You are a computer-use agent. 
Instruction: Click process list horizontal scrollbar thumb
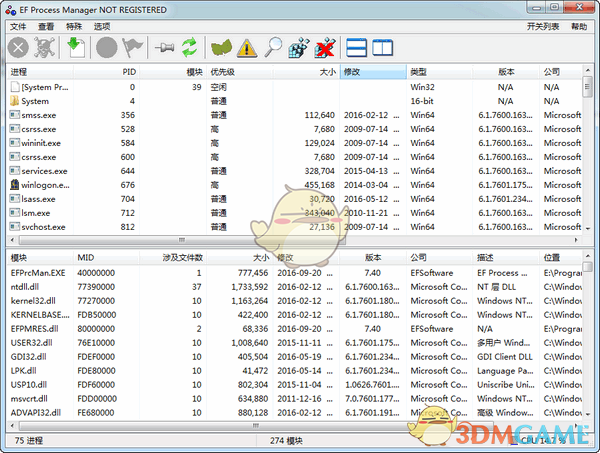[182, 240]
